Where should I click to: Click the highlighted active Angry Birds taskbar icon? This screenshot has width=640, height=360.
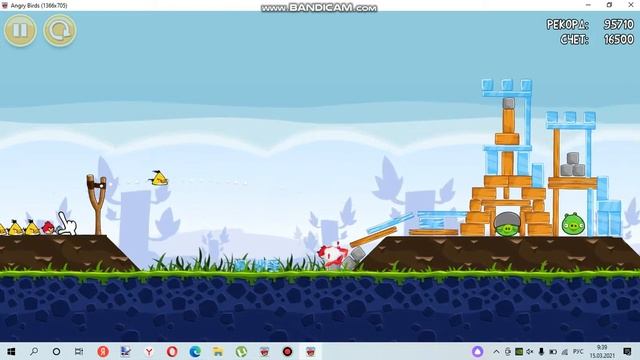[311, 351]
